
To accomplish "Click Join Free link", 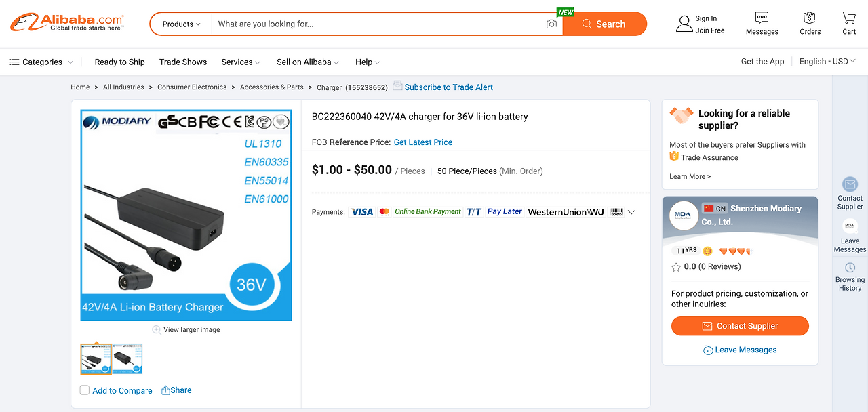I will point(710,30).
